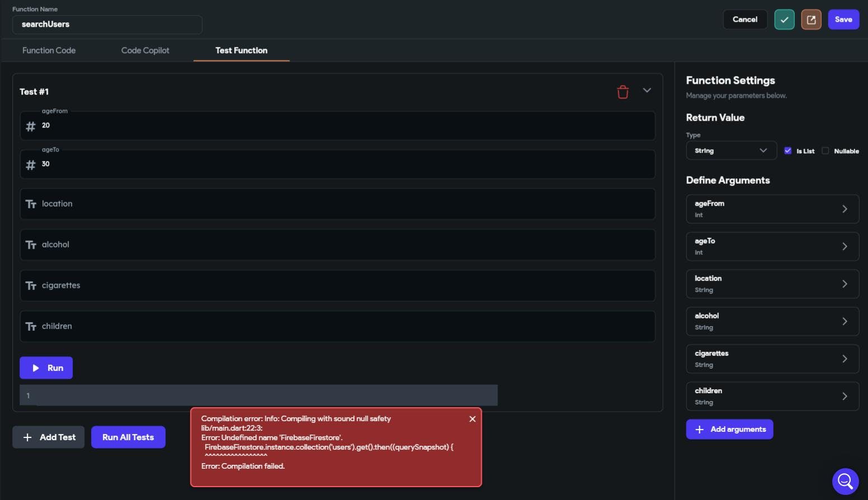Open the return Type String dropdown
Image resolution: width=868 pixels, height=500 pixels.
731,151
